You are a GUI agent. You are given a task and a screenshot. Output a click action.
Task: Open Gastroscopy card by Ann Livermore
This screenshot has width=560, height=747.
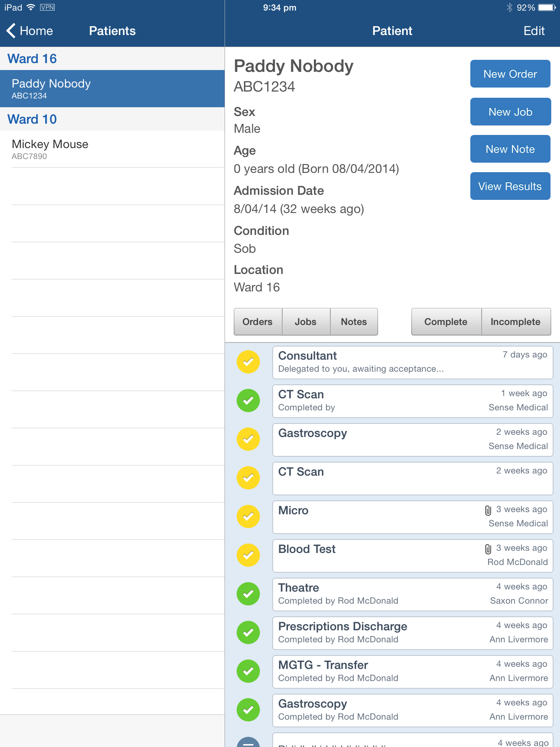[413, 711]
